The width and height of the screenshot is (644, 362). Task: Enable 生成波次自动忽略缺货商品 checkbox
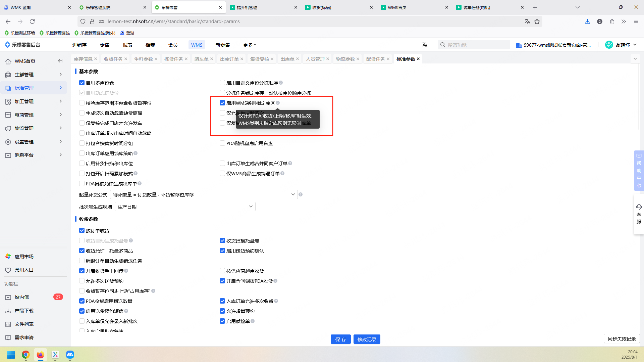point(82,113)
